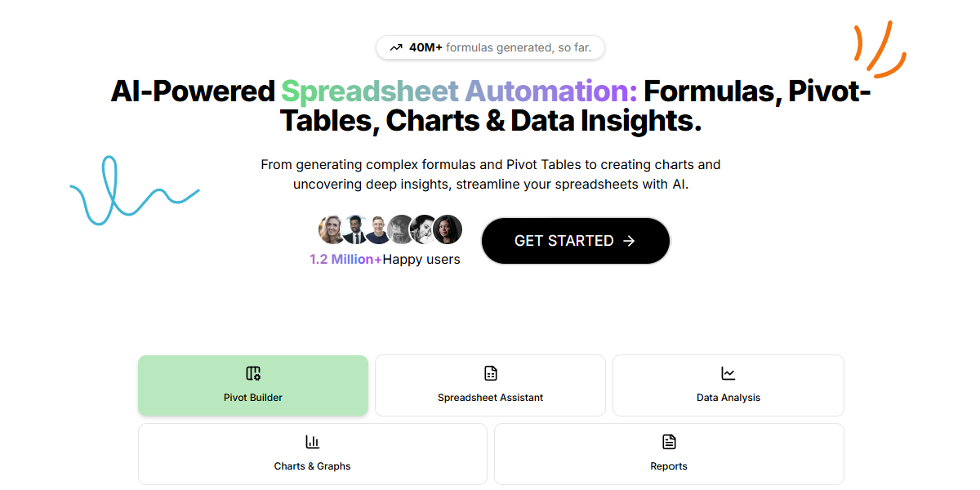
Task: Select the Pivot Builder tab label
Action: [x=253, y=398]
